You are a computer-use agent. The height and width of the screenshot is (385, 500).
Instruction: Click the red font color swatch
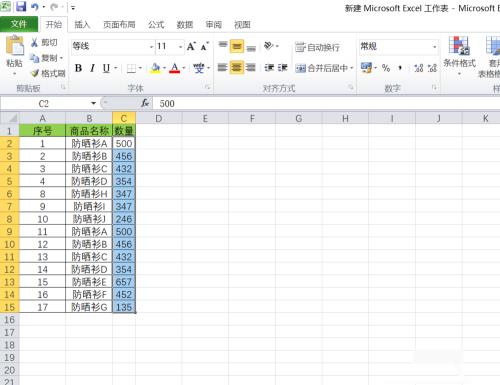pos(175,68)
